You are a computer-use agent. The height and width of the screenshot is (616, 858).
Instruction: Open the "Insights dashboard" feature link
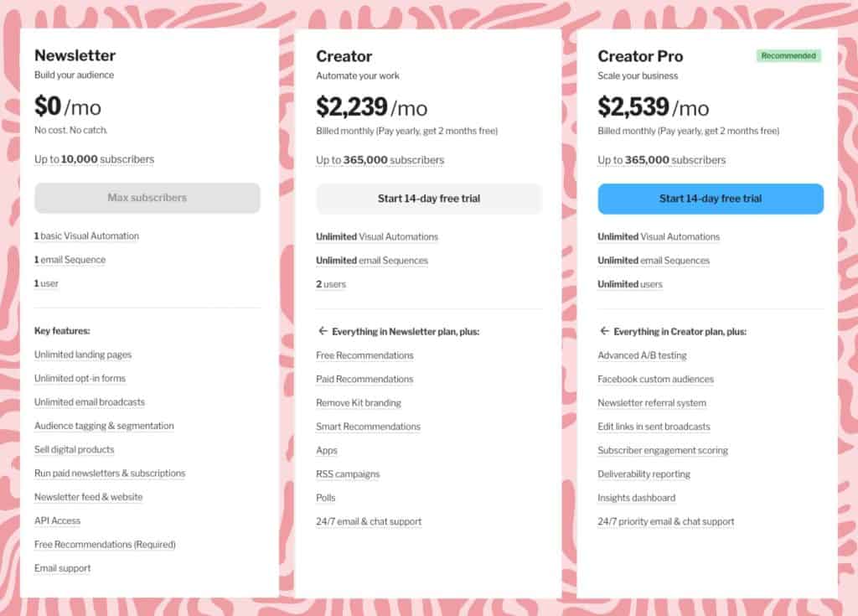coord(636,498)
